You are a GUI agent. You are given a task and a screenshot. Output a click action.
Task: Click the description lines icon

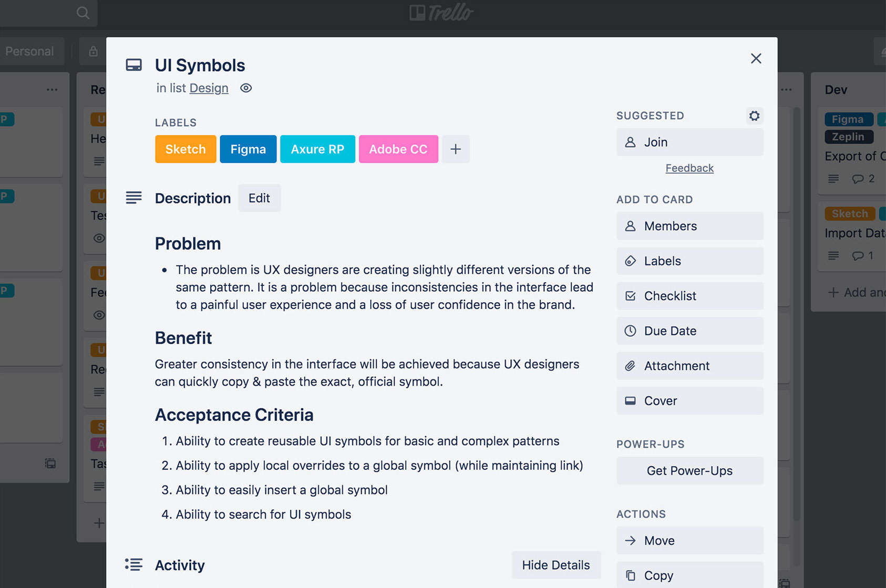133,198
